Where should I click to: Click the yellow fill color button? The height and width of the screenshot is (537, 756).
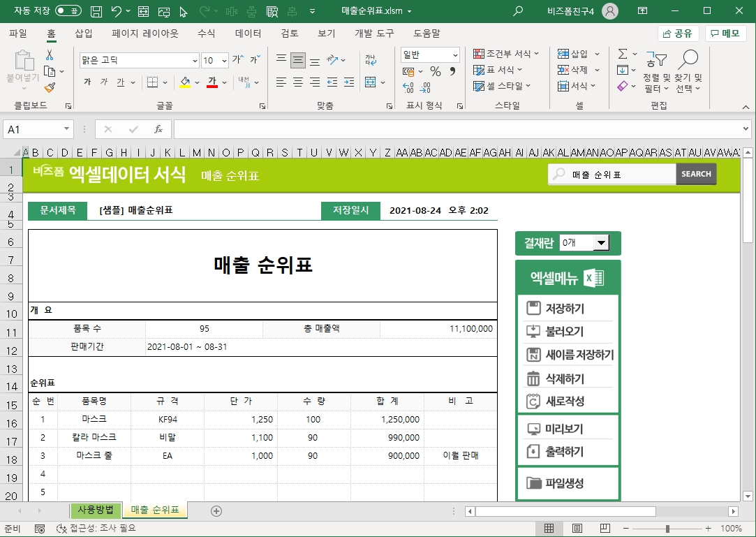click(185, 82)
